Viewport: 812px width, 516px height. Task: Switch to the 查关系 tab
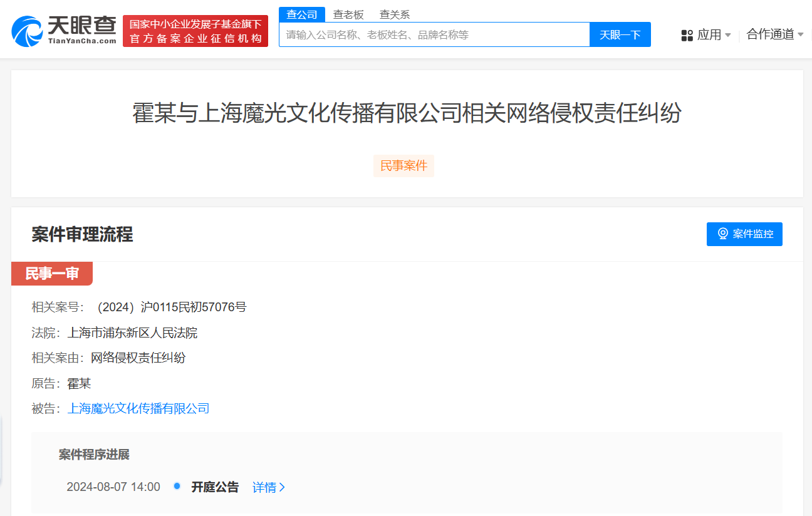tap(395, 14)
